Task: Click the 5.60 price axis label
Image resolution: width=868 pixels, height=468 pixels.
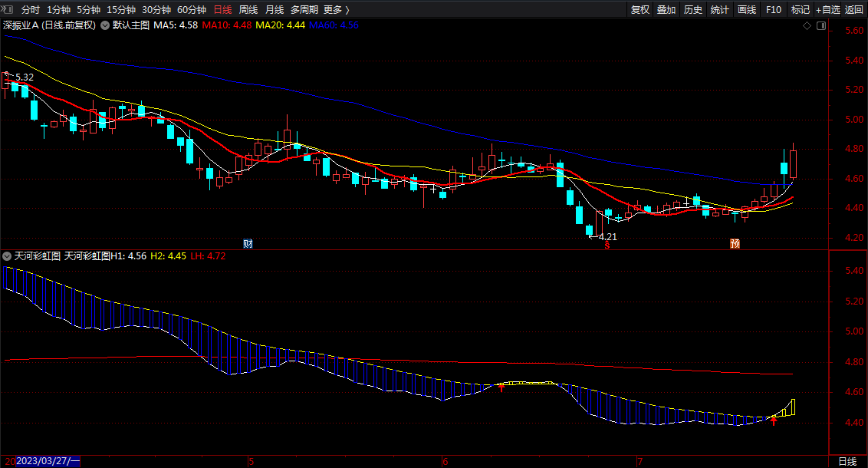Action: 854,31
